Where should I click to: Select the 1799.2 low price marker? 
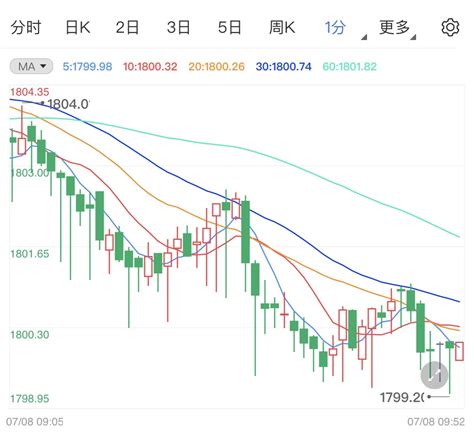pos(401,397)
